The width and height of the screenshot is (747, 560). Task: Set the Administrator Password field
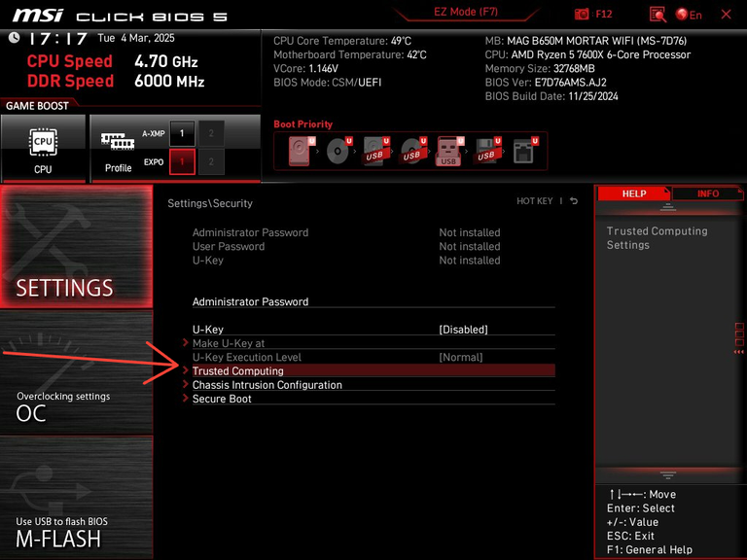(x=250, y=302)
